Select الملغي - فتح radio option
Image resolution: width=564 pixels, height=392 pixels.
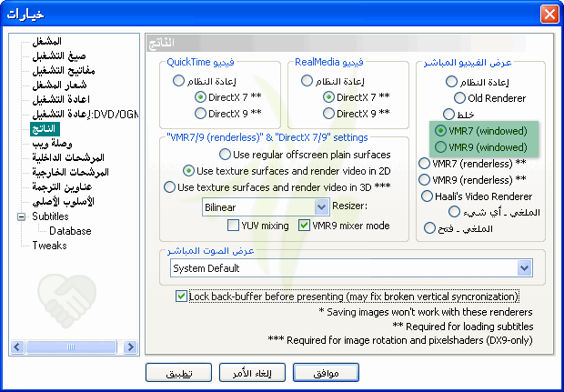[430, 228]
